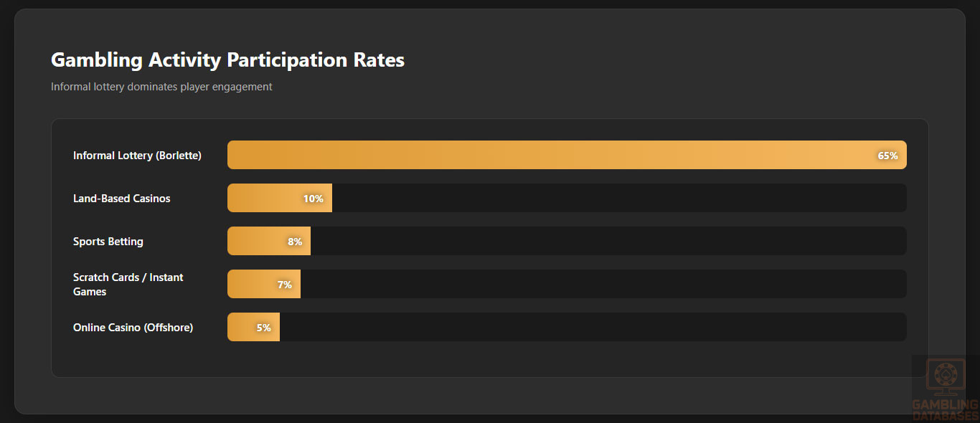
Task: Select the Sports Betting label
Action: (x=108, y=242)
